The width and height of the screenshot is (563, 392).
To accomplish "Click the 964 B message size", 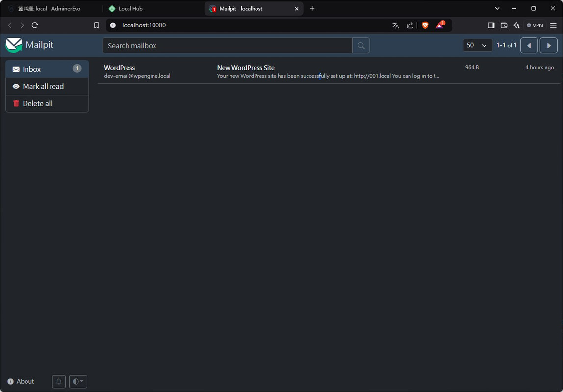I will click(472, 68).
